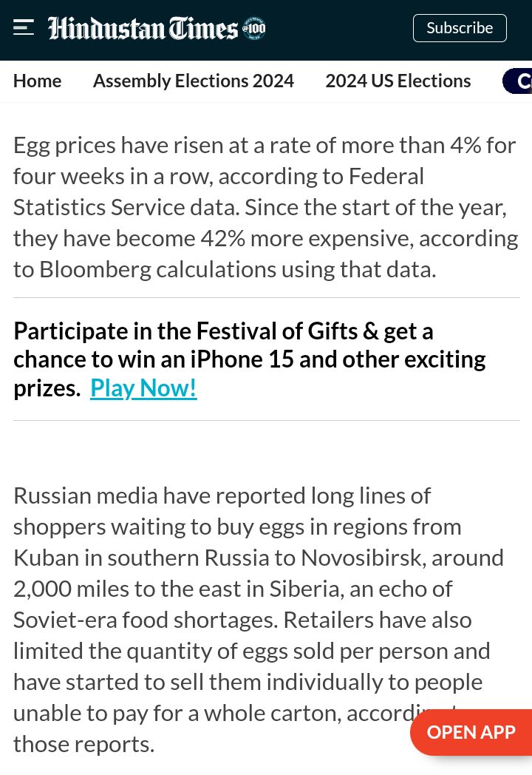532x775 pixels.
Task: Click the word Bloomberg in the article
Action: 95,270
